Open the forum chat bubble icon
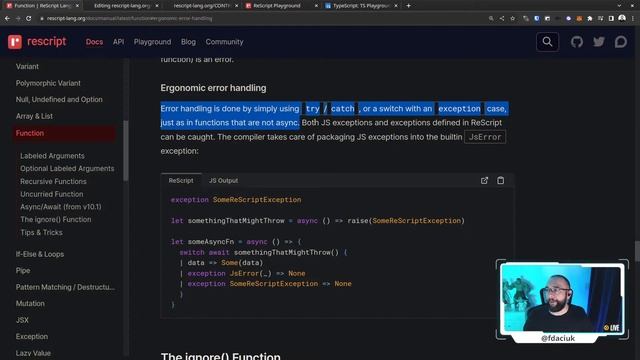The width and height of the screenshot is (640, 360). tap(620, 42)
